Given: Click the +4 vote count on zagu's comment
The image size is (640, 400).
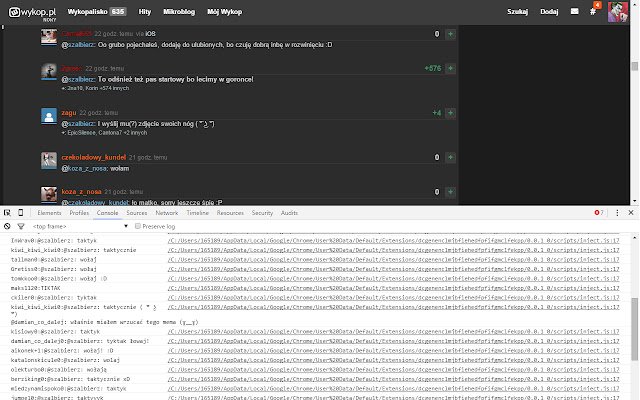Looking at the screenshot, I should 437,113.
